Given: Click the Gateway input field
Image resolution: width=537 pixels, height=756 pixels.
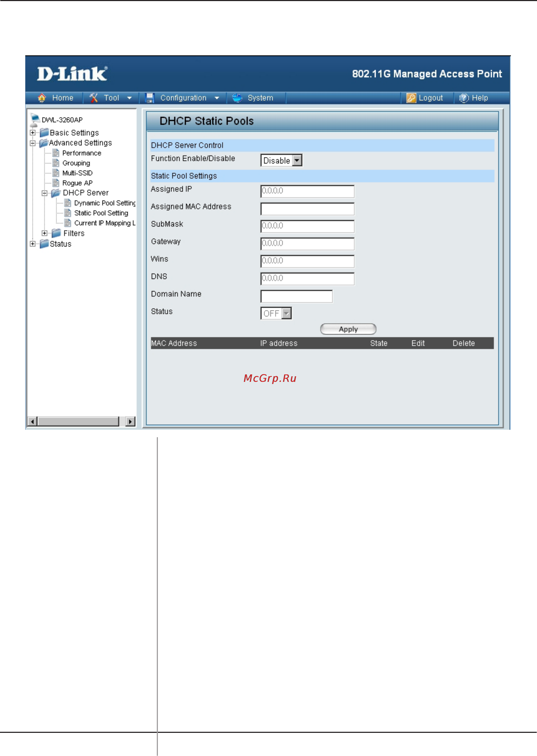Looking at the screenshot, I should point(308,244).
